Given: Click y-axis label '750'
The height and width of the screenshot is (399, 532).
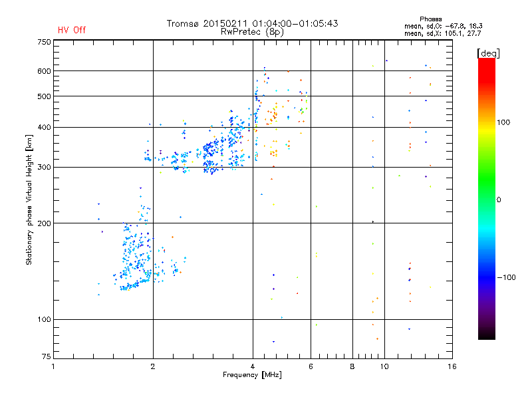Looking at the screenshot, I should click(44, 42).
